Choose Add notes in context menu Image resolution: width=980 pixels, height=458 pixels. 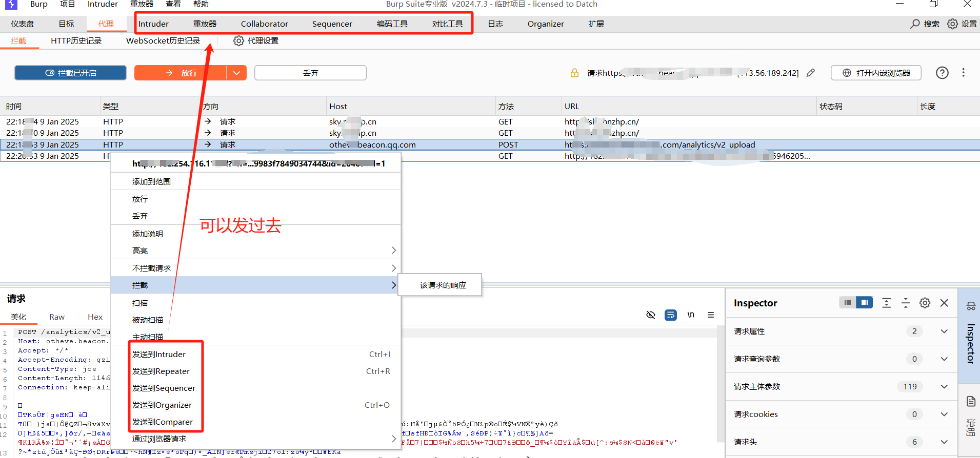click(255, 234)
